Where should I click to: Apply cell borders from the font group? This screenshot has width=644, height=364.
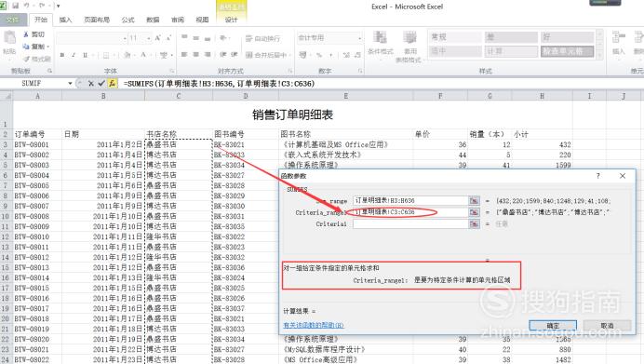(106, 55)
